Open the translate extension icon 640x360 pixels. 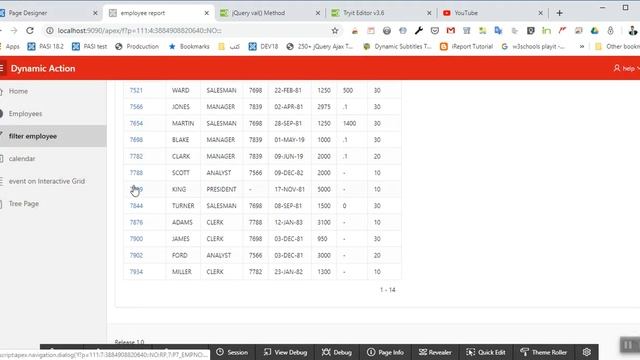pos(498,31)
